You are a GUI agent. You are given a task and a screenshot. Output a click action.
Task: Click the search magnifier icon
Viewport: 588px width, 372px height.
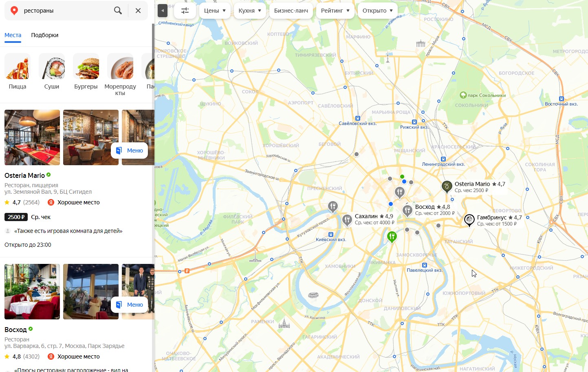point(118,11)
